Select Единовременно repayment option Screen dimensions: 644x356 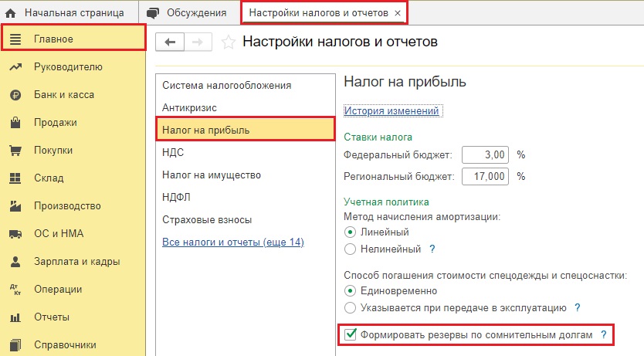click(350, 291)
